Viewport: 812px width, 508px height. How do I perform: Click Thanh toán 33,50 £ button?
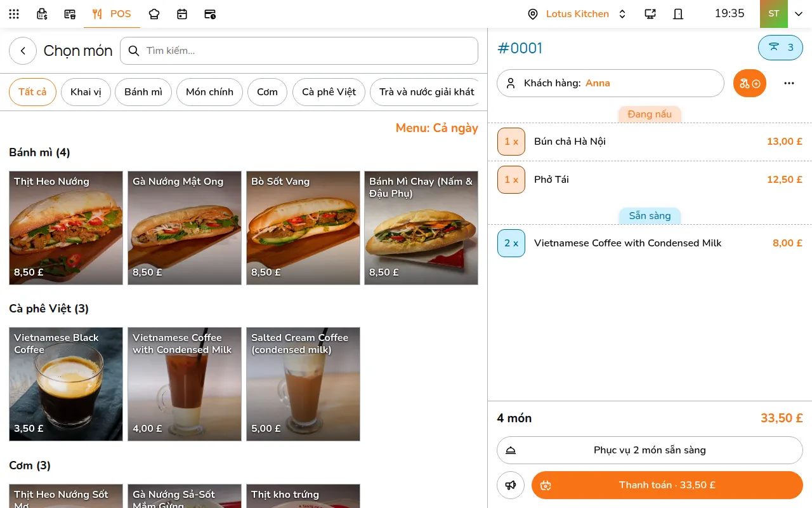pyautogui.click(x=667, y=485)
